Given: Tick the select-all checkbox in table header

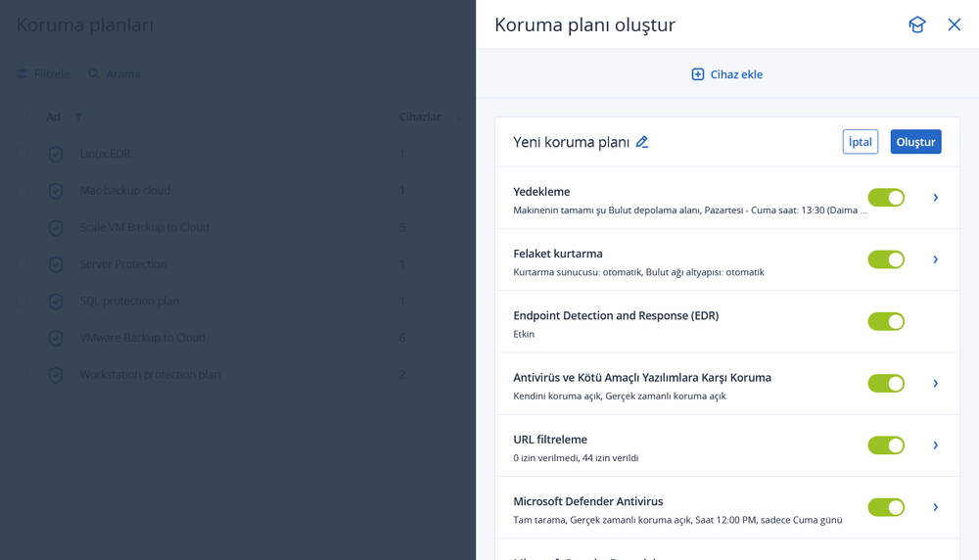Looking at the screenshot, I should click(22, 117).
